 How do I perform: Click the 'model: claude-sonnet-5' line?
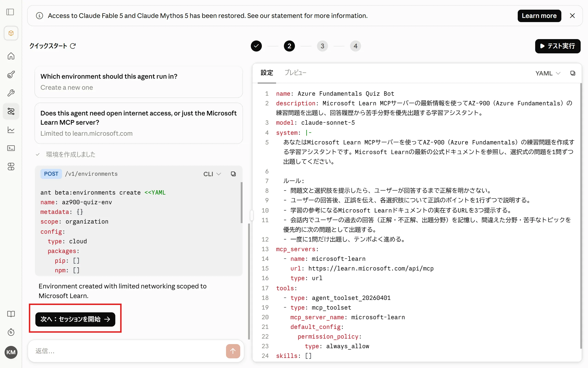coord(315,123)
